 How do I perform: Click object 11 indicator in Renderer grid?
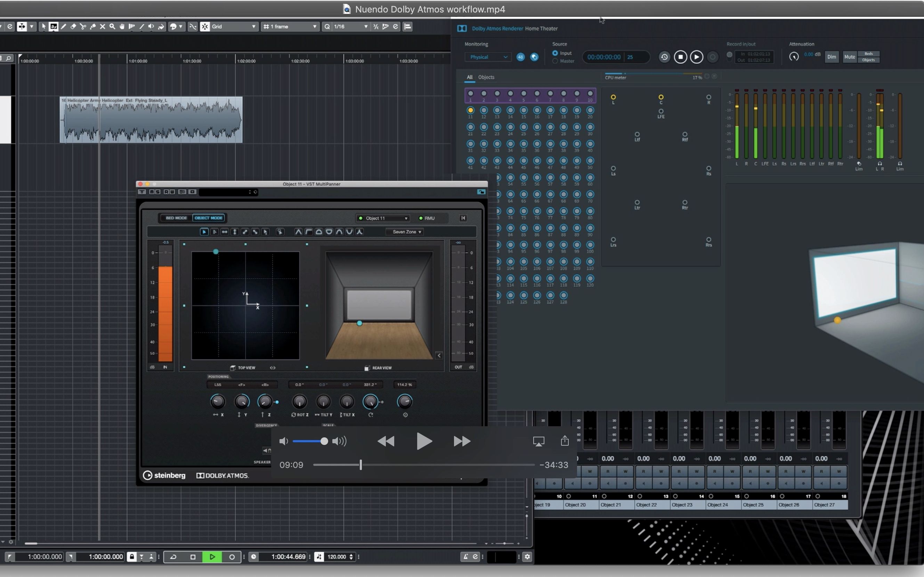tap(470, 110)
